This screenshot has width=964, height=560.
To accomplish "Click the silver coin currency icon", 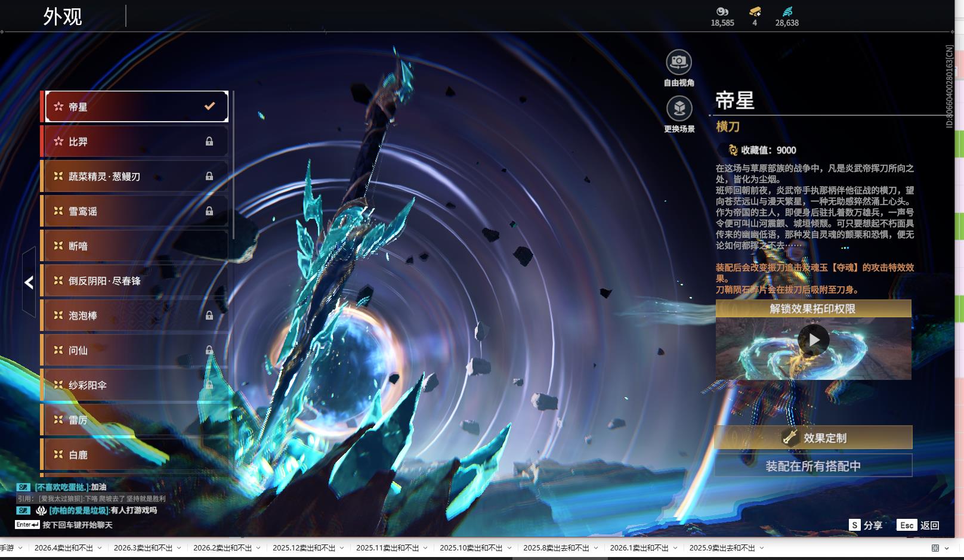I will coord(722,11).
